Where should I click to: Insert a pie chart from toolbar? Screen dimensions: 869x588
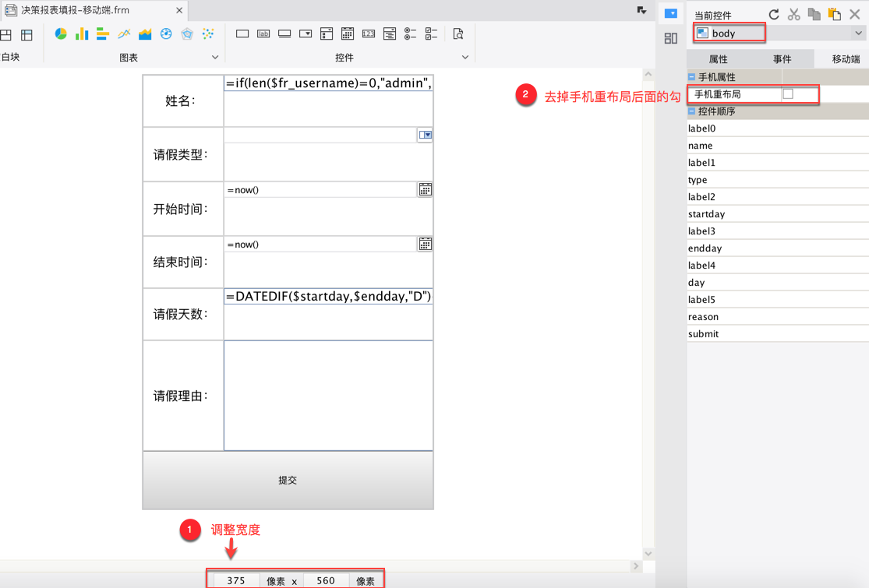pos(61,34)
